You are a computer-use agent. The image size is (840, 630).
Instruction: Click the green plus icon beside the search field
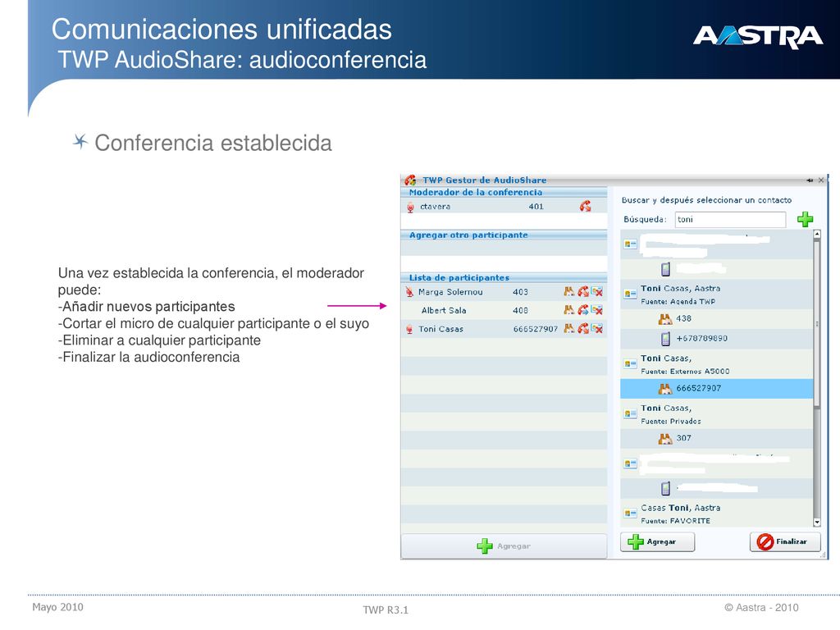(x=805, y=219)
